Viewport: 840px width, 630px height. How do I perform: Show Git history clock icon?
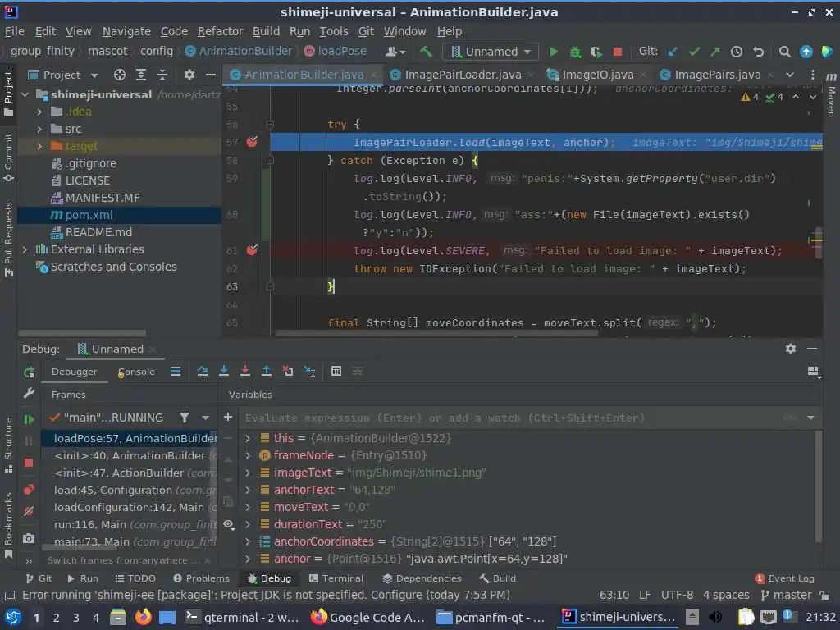coord(737,52)
